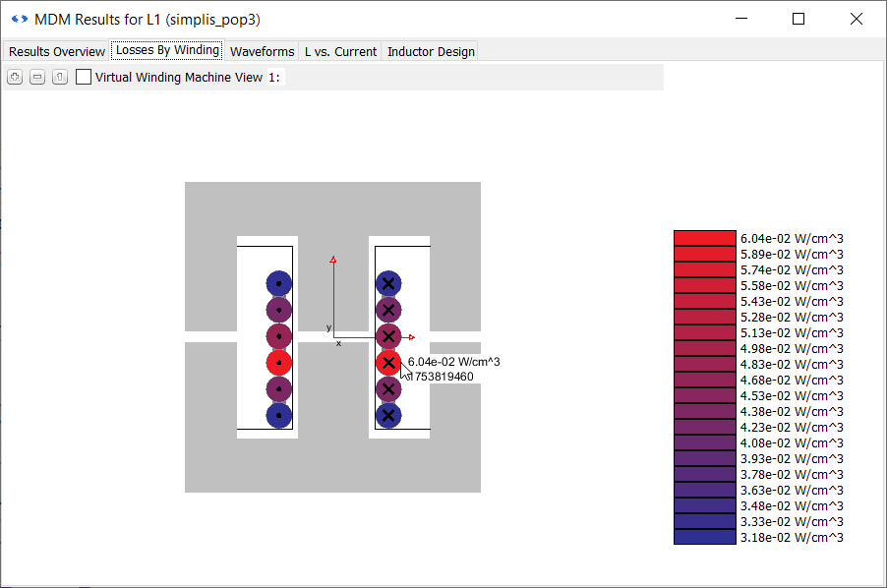Screen dimensions: 887x588
Task: Switch to the Results Overview tab
Action: point(56,51)
